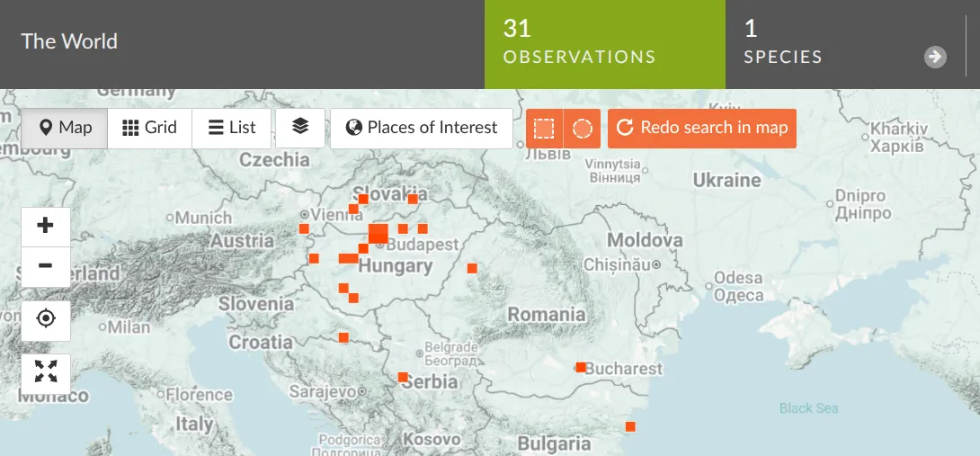
Task: Click the observation marker near Bucharest
Action: 581,367
